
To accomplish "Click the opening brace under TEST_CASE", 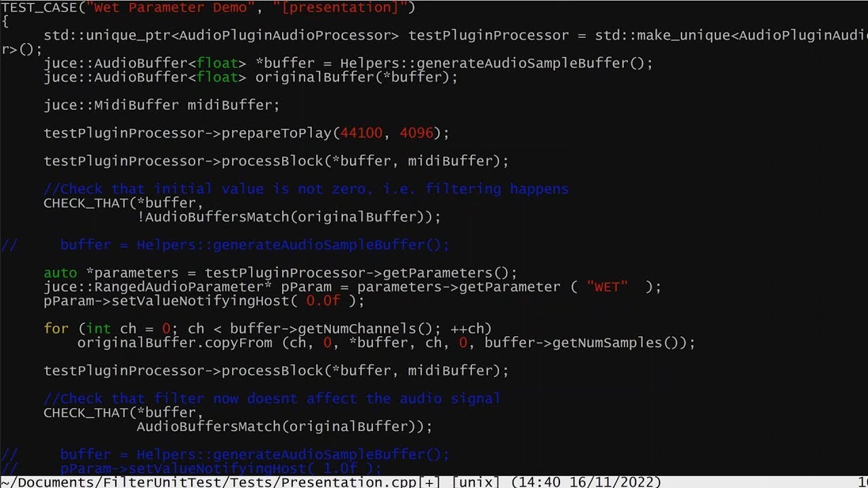I will pos(5,22).
